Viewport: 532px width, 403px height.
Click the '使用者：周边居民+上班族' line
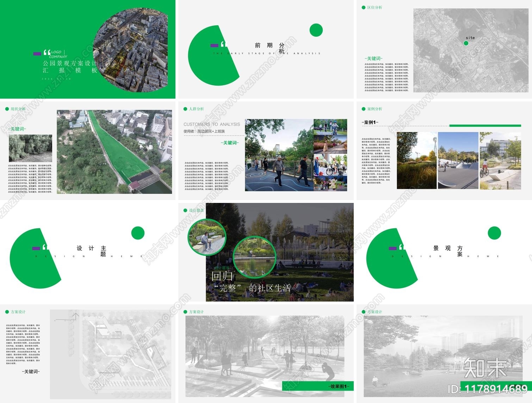click(x=204, y=131)
